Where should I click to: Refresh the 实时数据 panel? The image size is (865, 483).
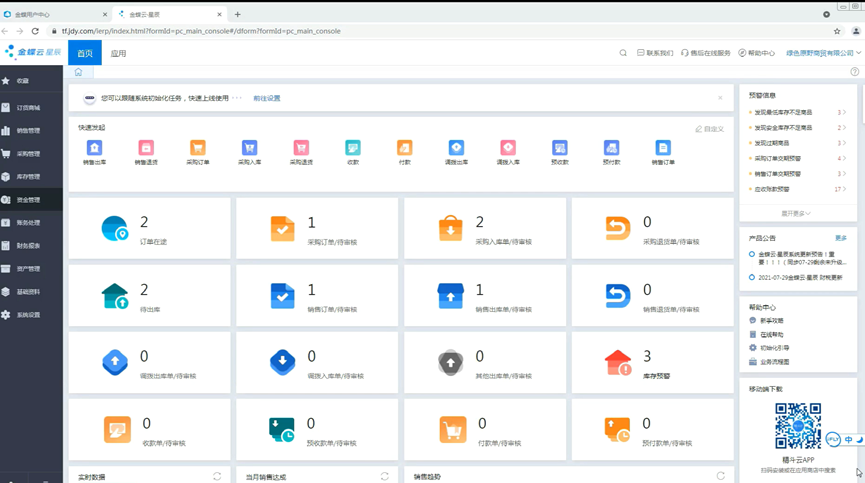click(217, 476)
